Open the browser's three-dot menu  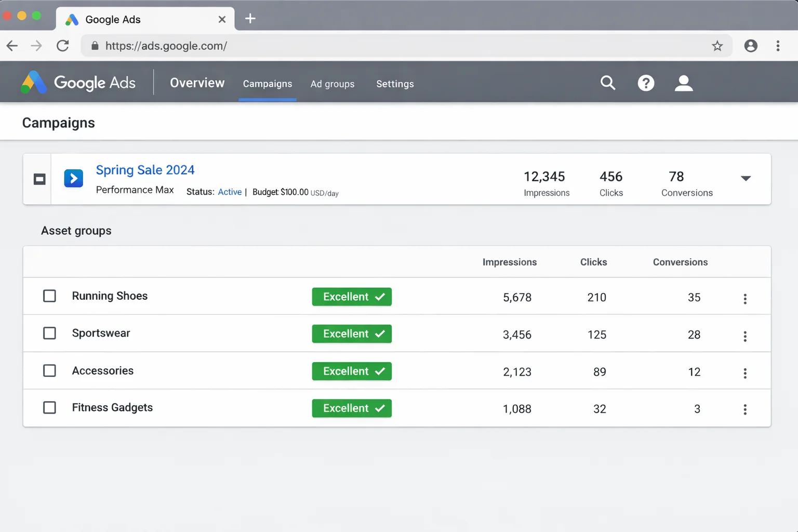point(778,46)
